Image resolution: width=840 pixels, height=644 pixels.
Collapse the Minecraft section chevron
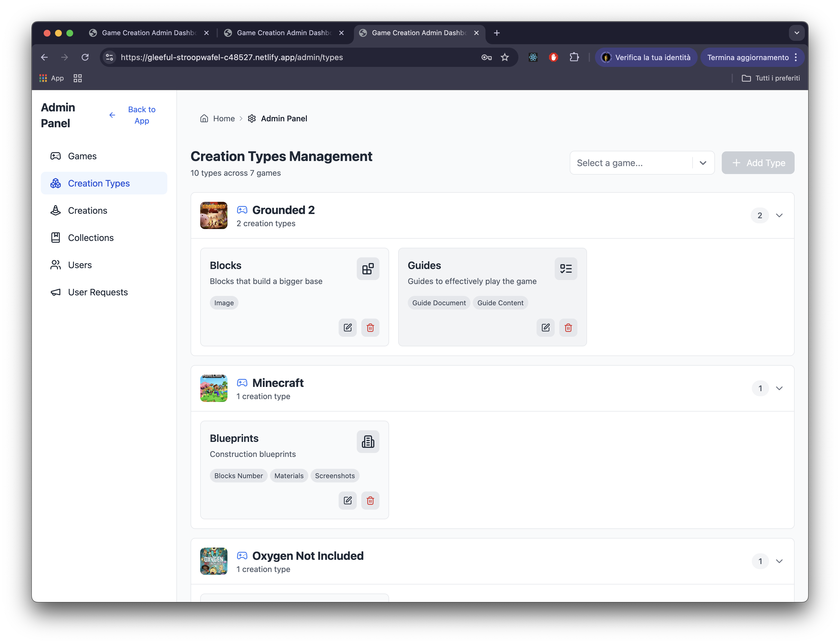(779, 388)
